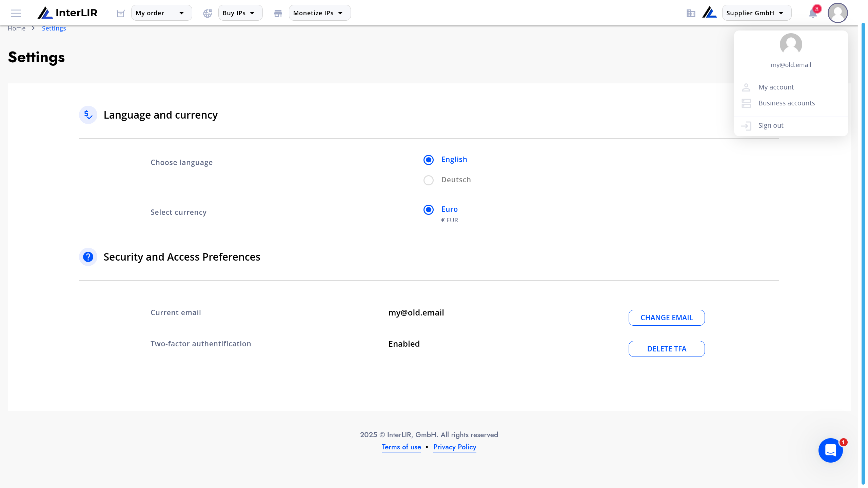Viewport: 868px width, 488px height.
Task: Click the storefront icon beside Monetize IPs
Action: [278, 13]
